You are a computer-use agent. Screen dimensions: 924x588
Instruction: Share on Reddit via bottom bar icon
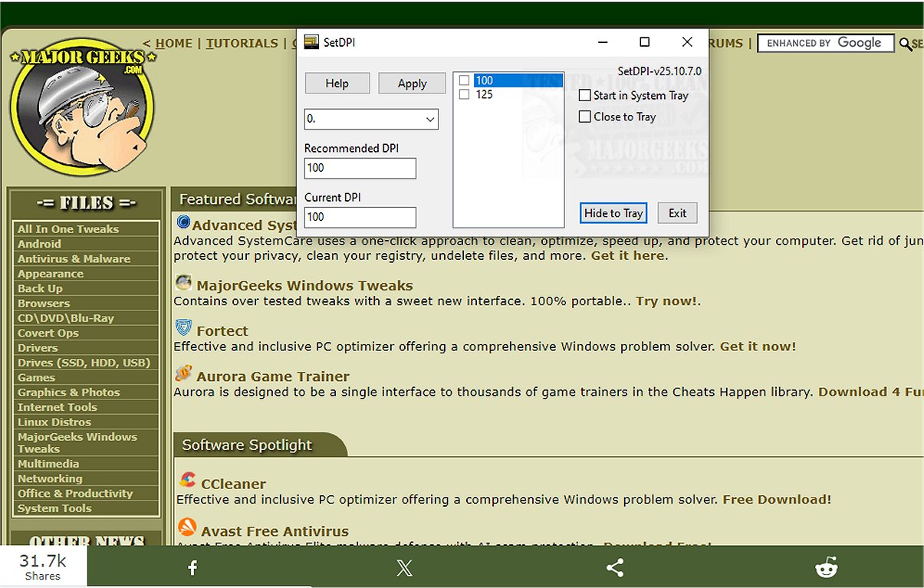coord(827,567)
